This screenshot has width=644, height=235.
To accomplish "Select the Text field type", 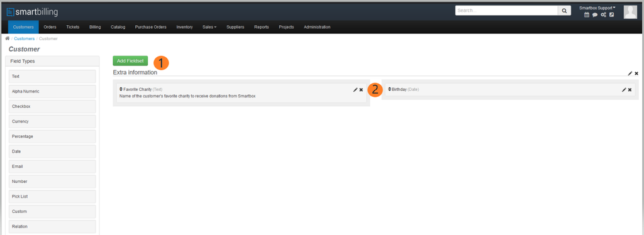I will coord(52,76).
